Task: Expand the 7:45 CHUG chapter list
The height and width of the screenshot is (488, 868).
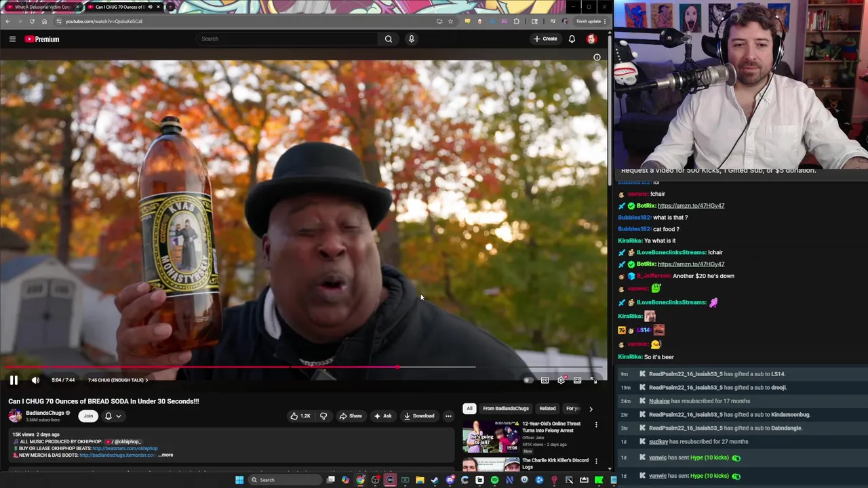Action: 118,380
